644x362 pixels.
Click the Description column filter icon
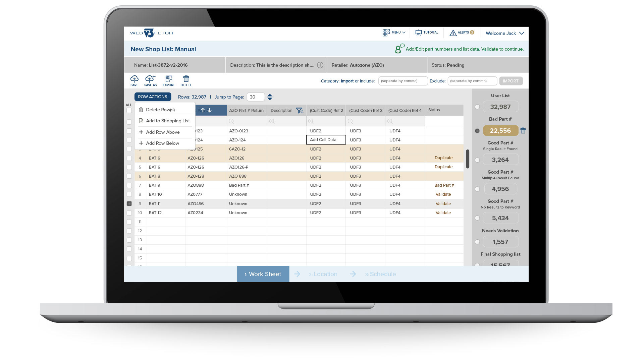299,110
